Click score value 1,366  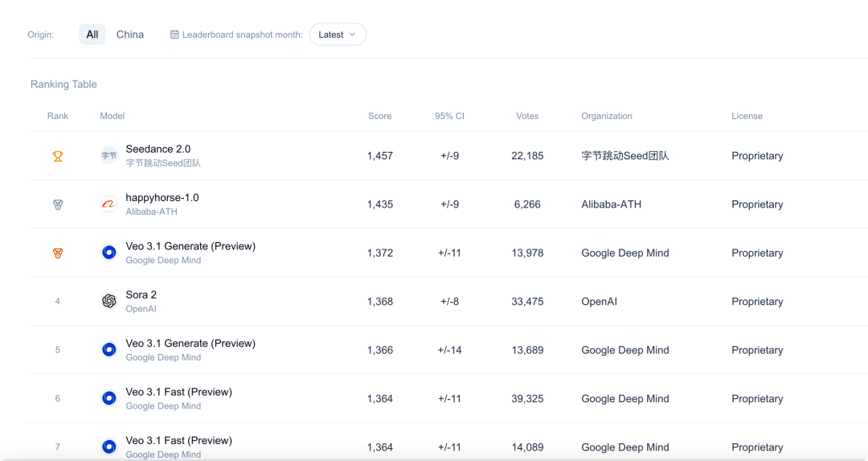point(379,350)
